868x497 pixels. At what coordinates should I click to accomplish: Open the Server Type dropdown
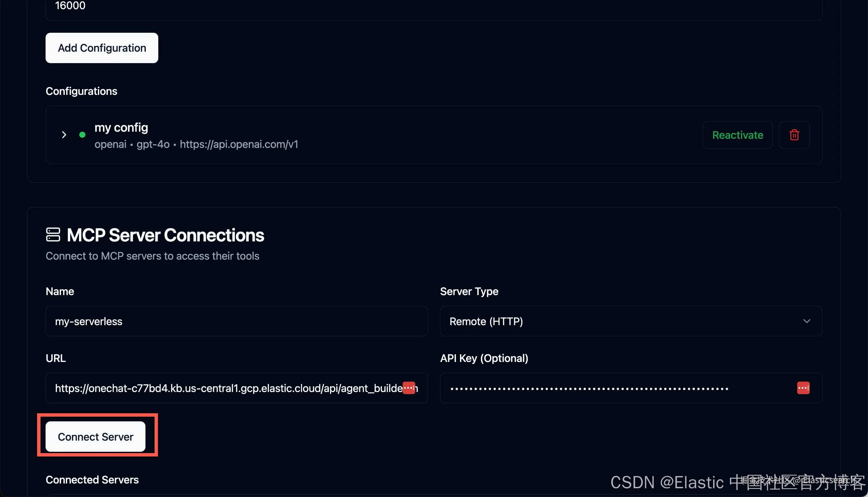(630, 321)
